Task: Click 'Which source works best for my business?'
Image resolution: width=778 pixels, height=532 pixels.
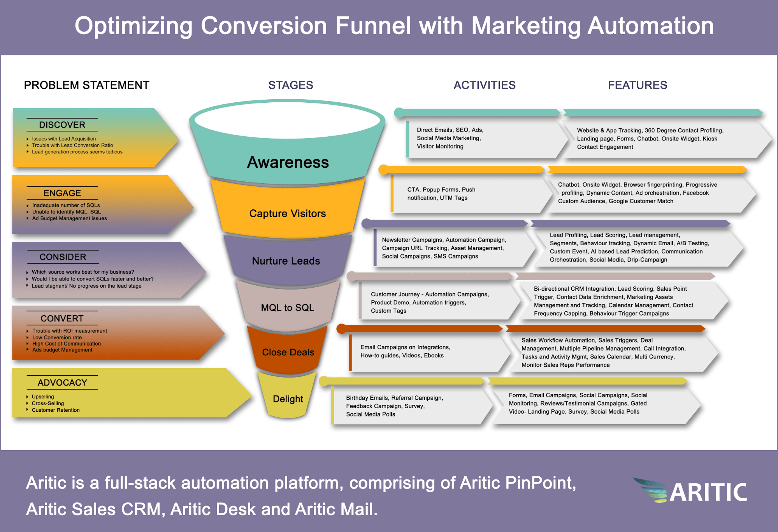Action: click(x=83, y=272)
